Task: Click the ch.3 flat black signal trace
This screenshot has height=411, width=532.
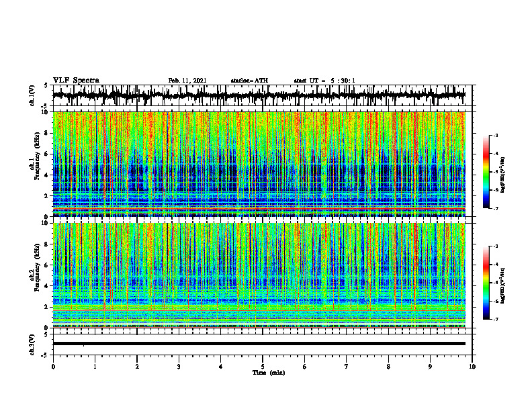Action: point(259,344)
